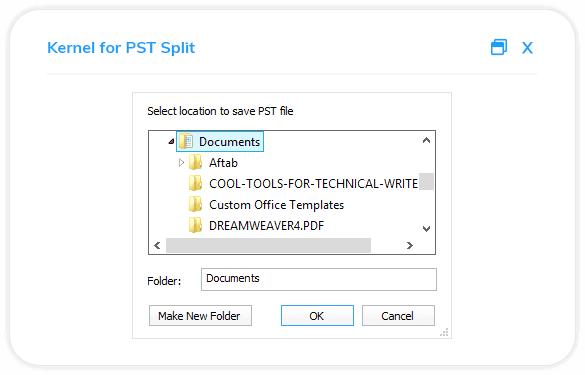Click the Folder name input field
Viewport: 585px width, 375px height.
click(319, 279)
